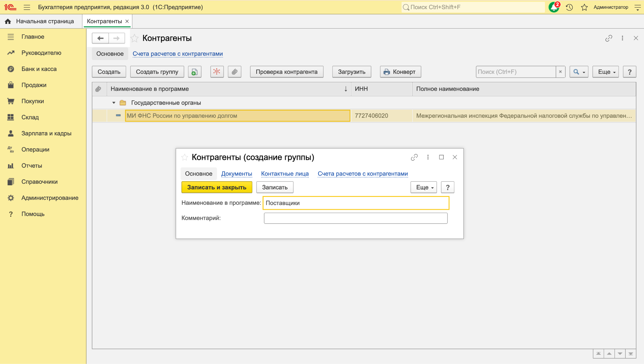The image size is (644, 364).
Task: Open the main sections hamburger menu
Action: coord(27,7)
